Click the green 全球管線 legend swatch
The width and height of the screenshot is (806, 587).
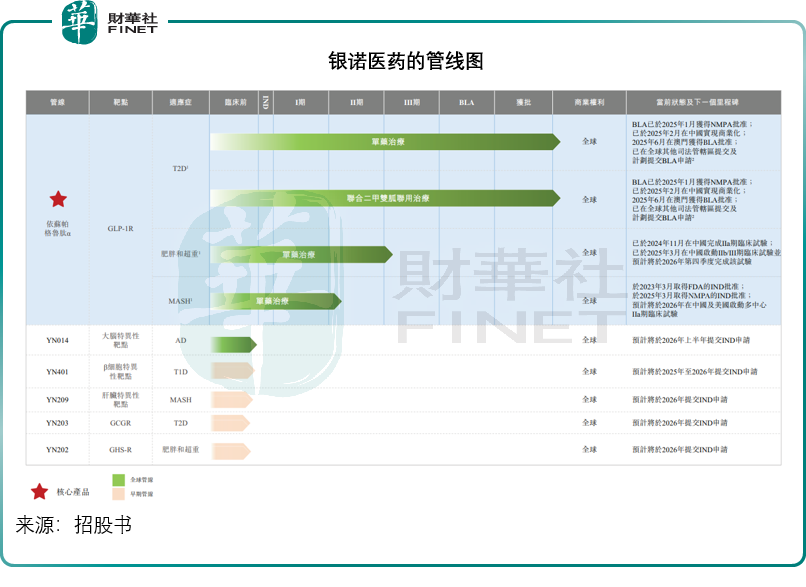tap(119, 480)
